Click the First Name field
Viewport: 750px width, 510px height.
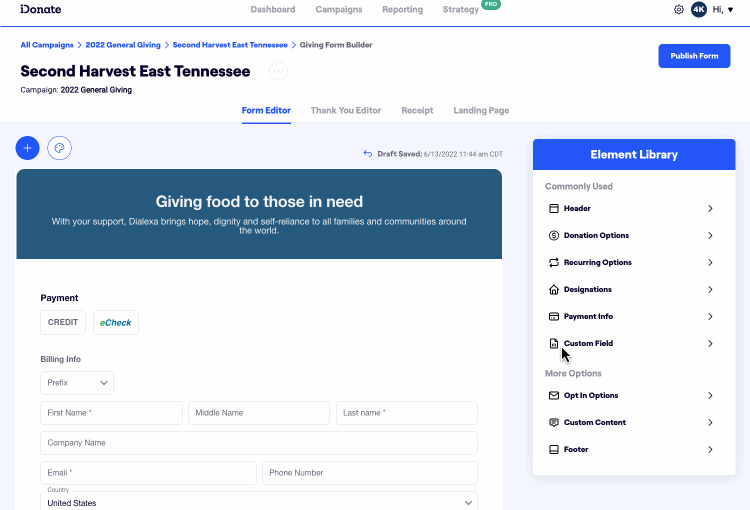tap(111, 413)
